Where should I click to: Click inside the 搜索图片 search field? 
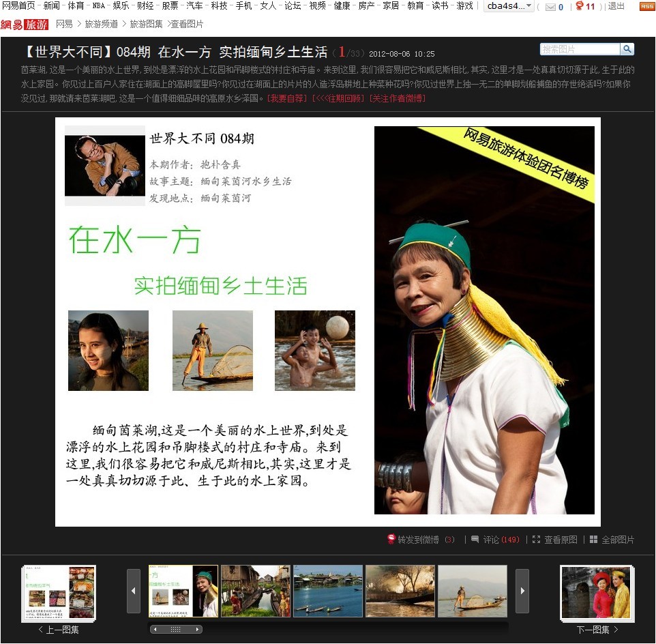[x=580, y=49]
